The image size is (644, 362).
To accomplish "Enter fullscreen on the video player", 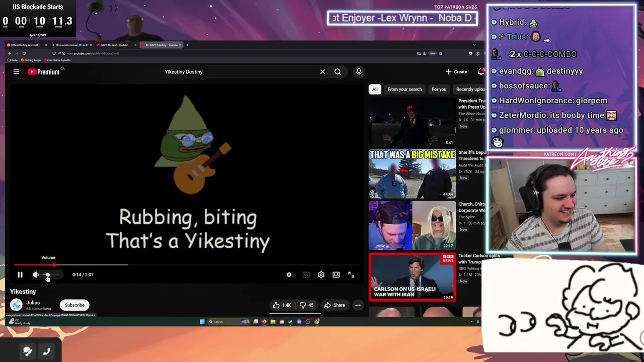I will pos(351,275).
